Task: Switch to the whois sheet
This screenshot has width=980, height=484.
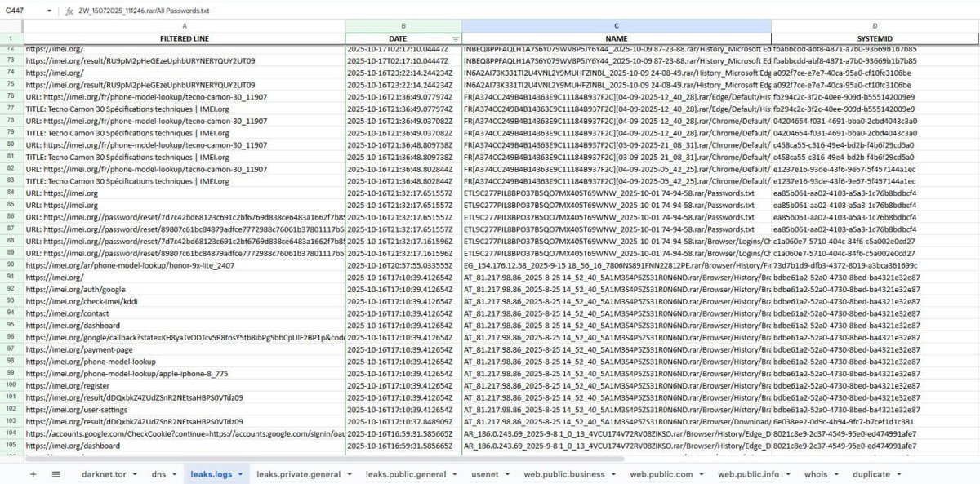Action: tap(816, 474)
